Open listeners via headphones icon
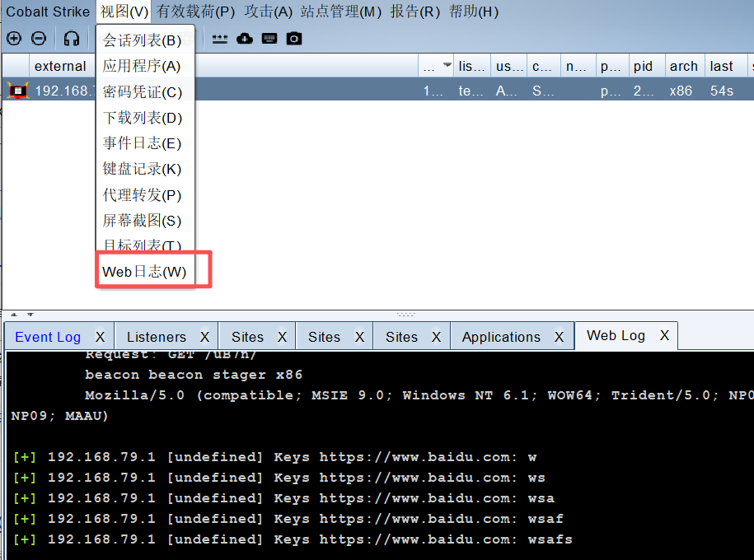 click(71, 39)
